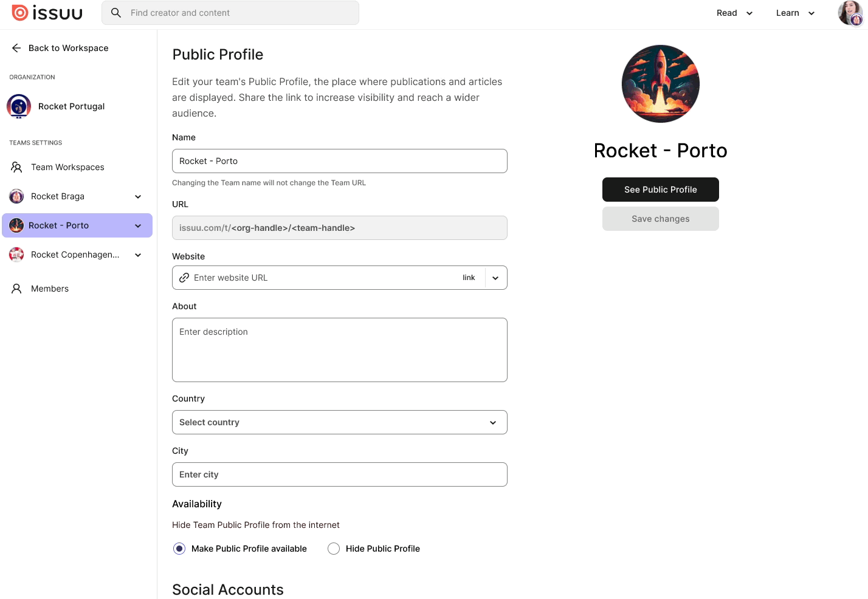The width and height of the screenshot is (868, 599).
Task: Expand the Rocket Braga team
Action: coord(138,196)
